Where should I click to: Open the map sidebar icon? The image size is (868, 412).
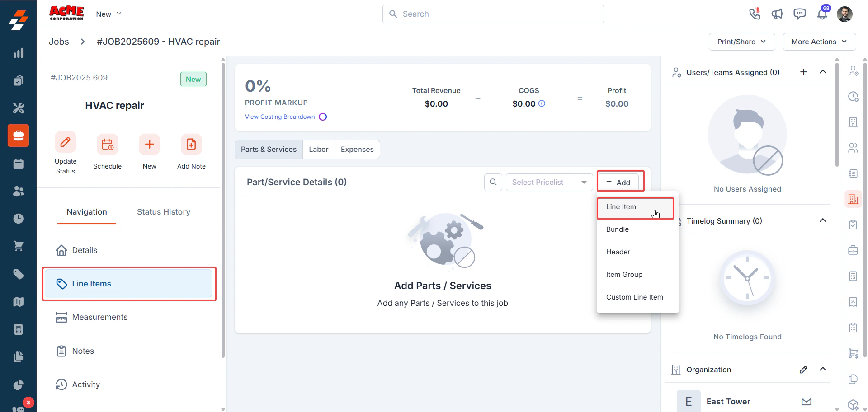pos(18,302)
